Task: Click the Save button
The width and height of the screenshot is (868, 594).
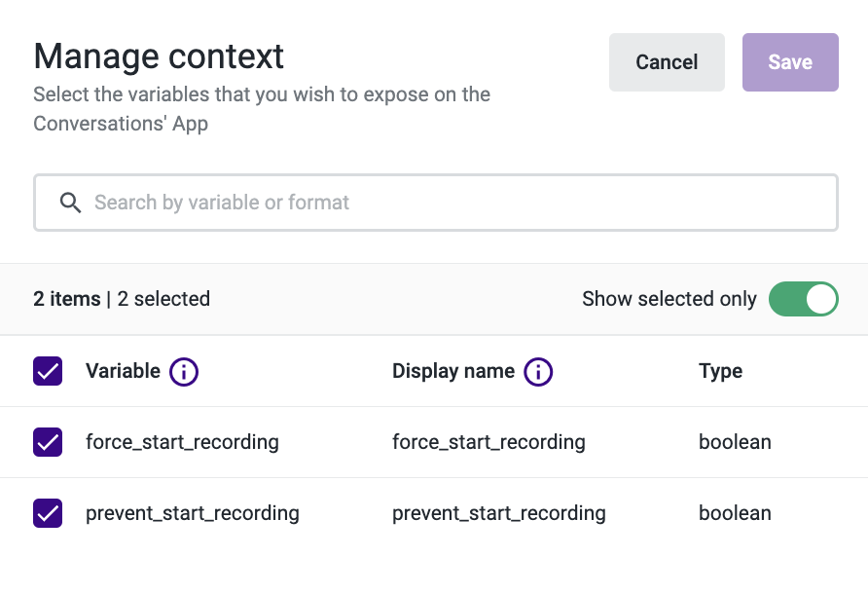Action: [x=790, y=62]
